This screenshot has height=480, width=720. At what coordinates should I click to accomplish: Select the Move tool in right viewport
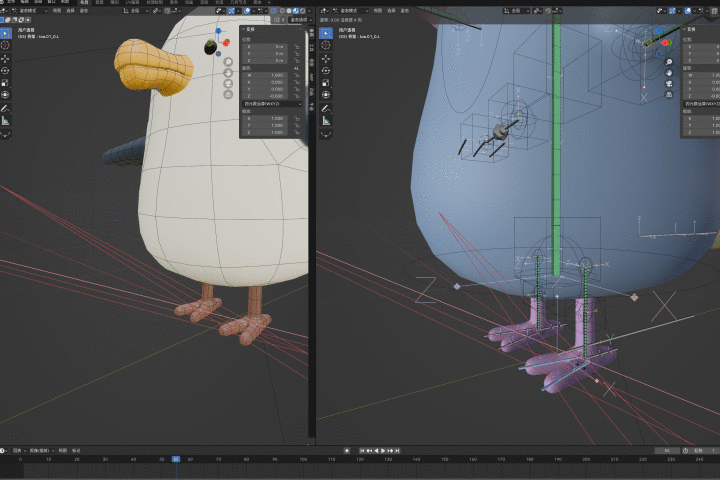[326, 59]
